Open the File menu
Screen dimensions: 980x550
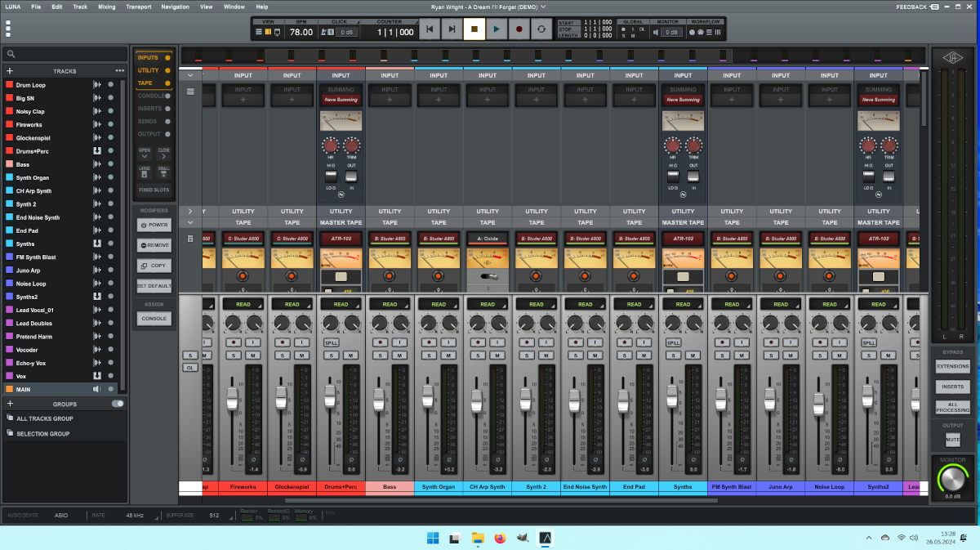pyautogui.click(x=36, y=7)
